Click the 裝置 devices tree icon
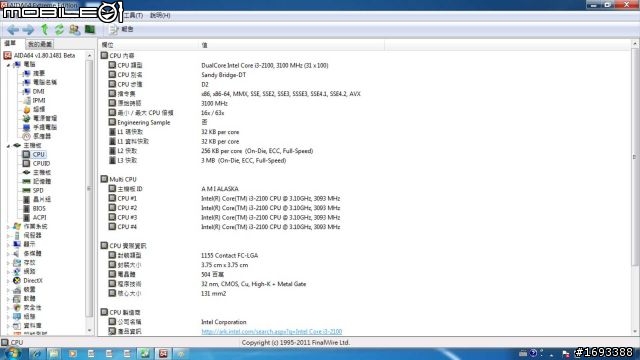 [x=17, y=290]
